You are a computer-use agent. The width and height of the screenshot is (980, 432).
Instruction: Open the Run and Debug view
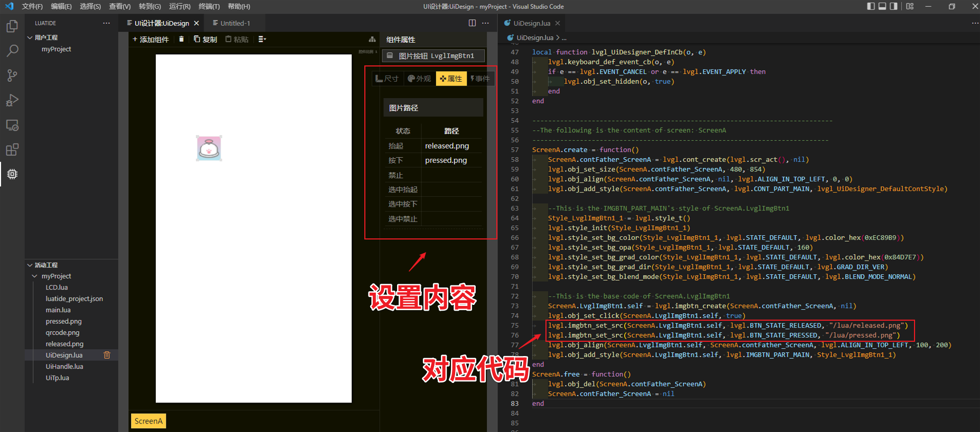12,100
